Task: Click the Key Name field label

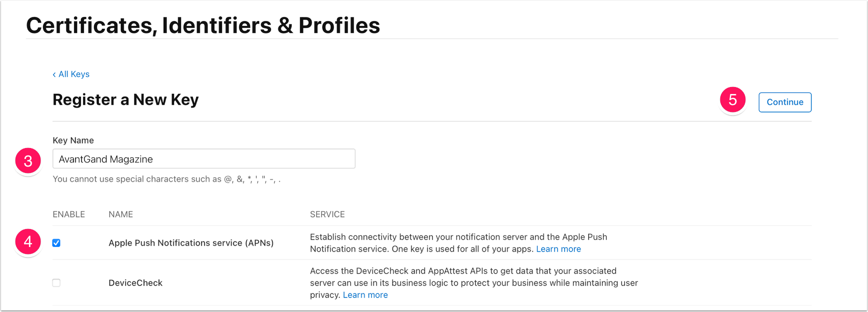Action: pyautogui.click(x=73, y=140)
